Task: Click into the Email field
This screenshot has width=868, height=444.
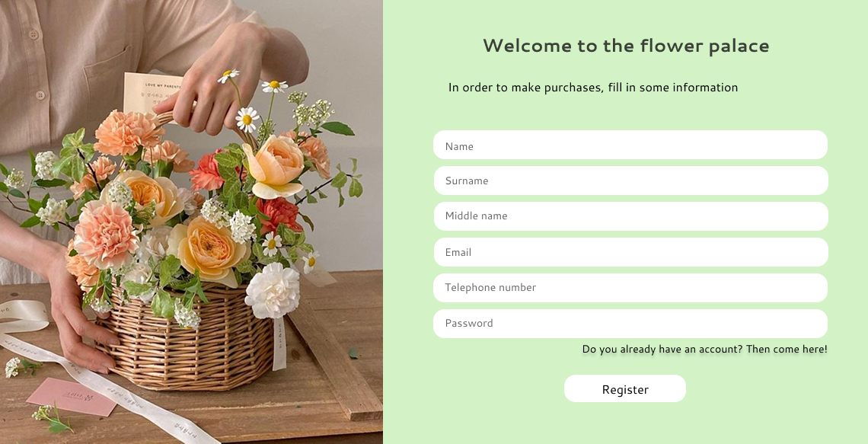Action: pyautogui.click(x=630, y=252)
